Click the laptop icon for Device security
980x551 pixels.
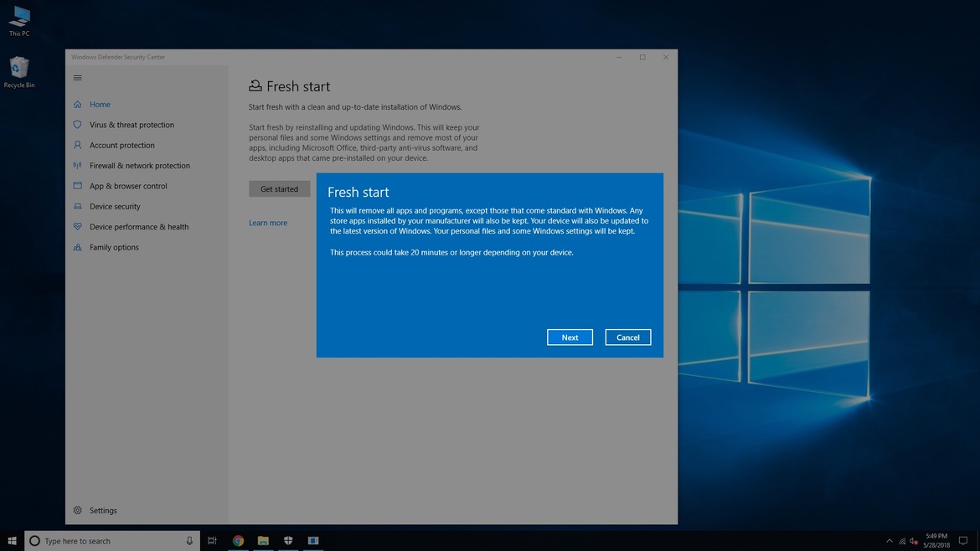(x=78, y=206)
